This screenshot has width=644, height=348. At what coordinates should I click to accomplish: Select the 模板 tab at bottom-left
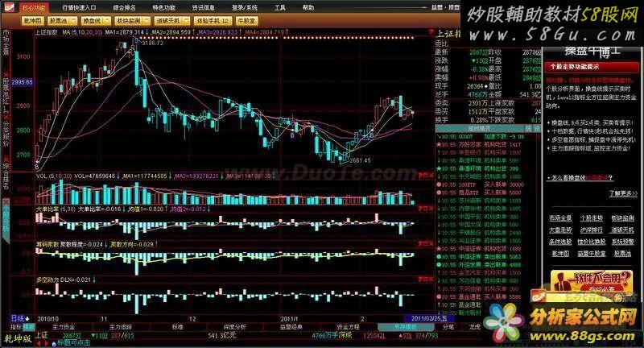tap(28, 327)
